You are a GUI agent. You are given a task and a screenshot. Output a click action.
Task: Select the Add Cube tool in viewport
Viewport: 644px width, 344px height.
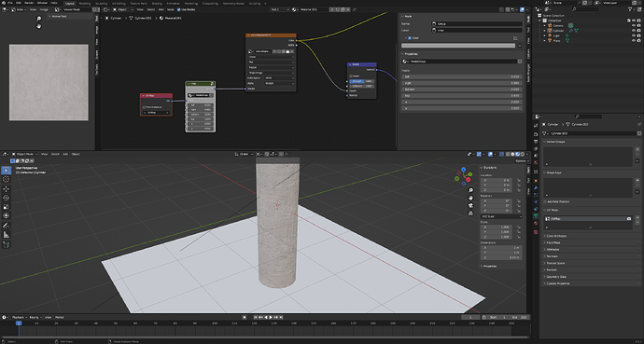pos(7,244)
